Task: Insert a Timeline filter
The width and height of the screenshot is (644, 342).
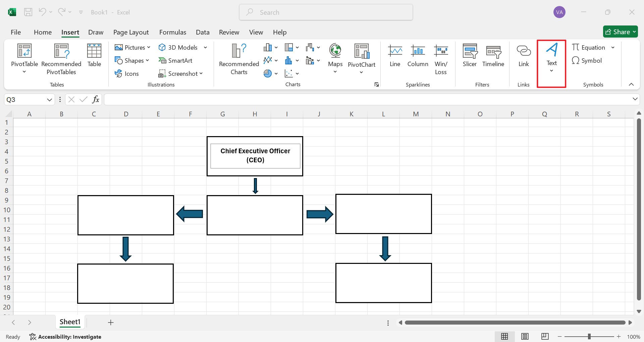Action: (x=493, y=56)
